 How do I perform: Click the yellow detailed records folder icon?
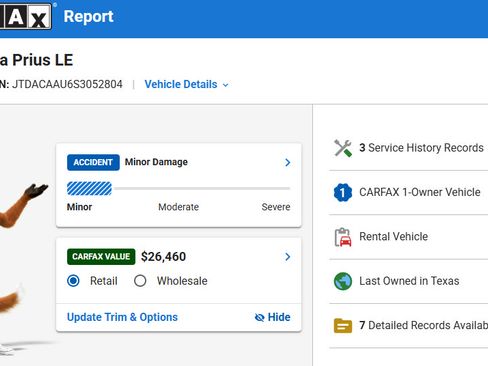point(343,326)
